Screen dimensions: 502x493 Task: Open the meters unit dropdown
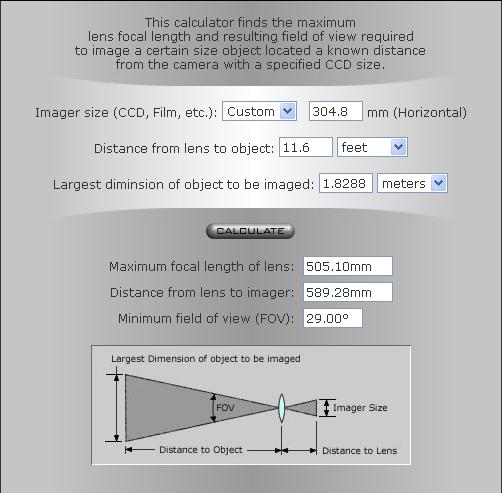(412, 183)
